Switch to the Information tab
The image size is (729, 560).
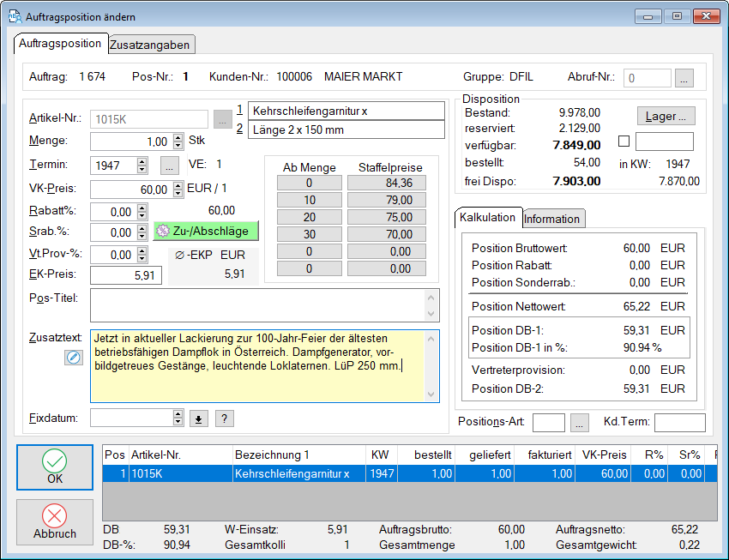[552, 219]
